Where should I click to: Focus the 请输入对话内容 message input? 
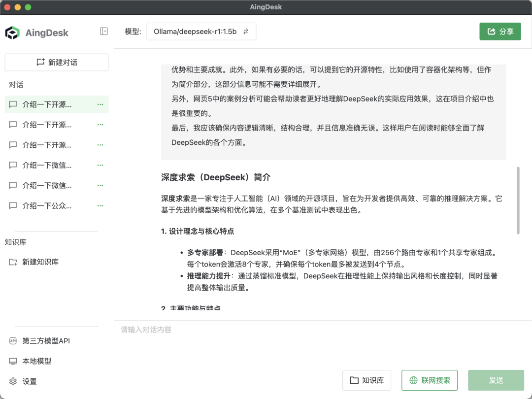tap(323, 343)
